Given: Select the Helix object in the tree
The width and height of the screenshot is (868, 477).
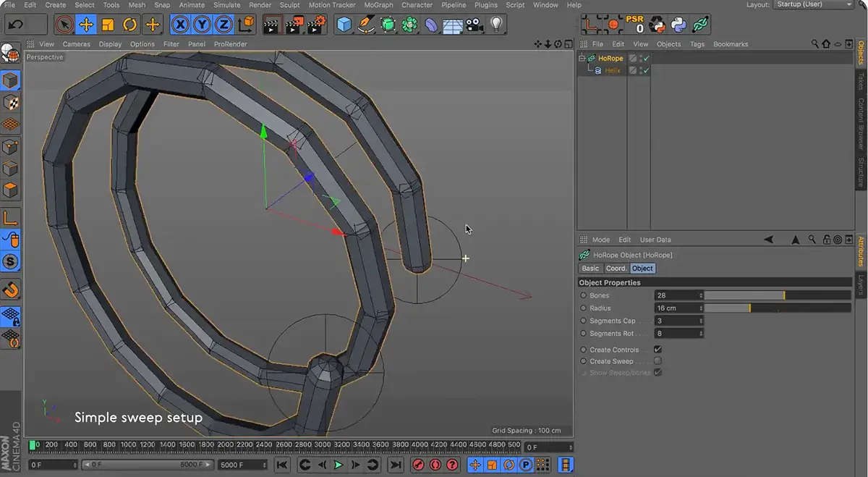Looking at the screenshot, I should click(613, 70).
